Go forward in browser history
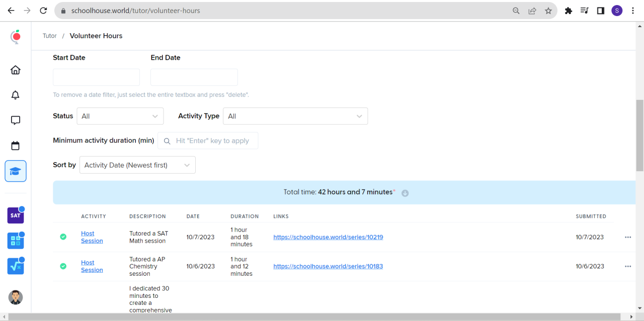This screenshot has width=644, height=321. 27,11
